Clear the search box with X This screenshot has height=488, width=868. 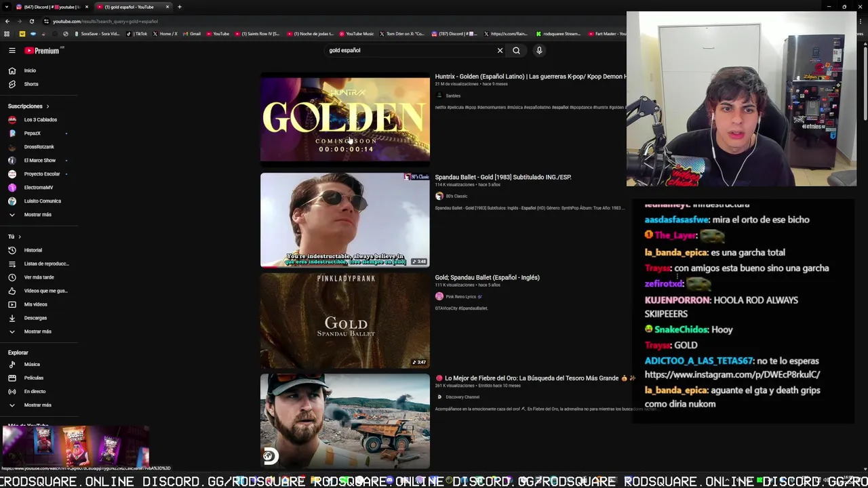point(500,51)
